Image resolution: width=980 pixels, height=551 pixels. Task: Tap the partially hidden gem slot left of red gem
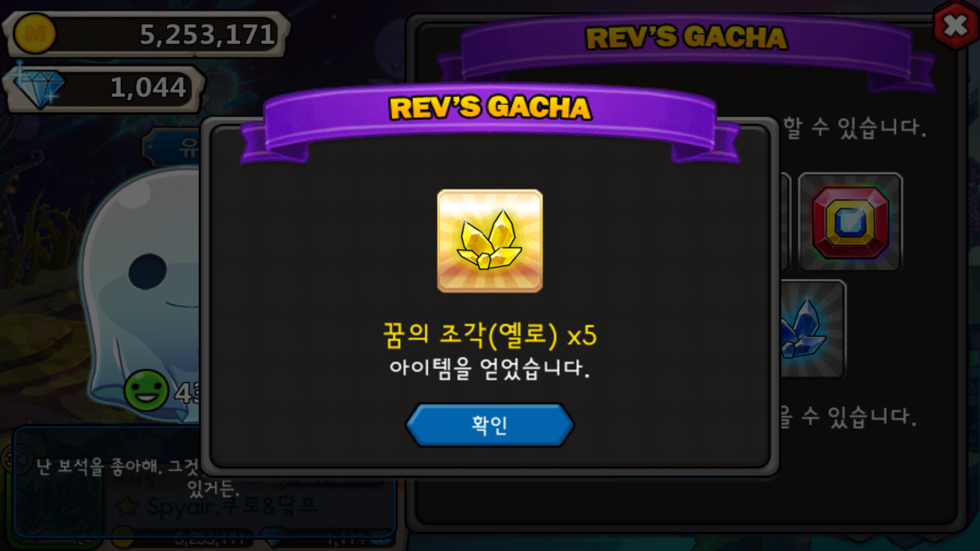tap(786, 222)
